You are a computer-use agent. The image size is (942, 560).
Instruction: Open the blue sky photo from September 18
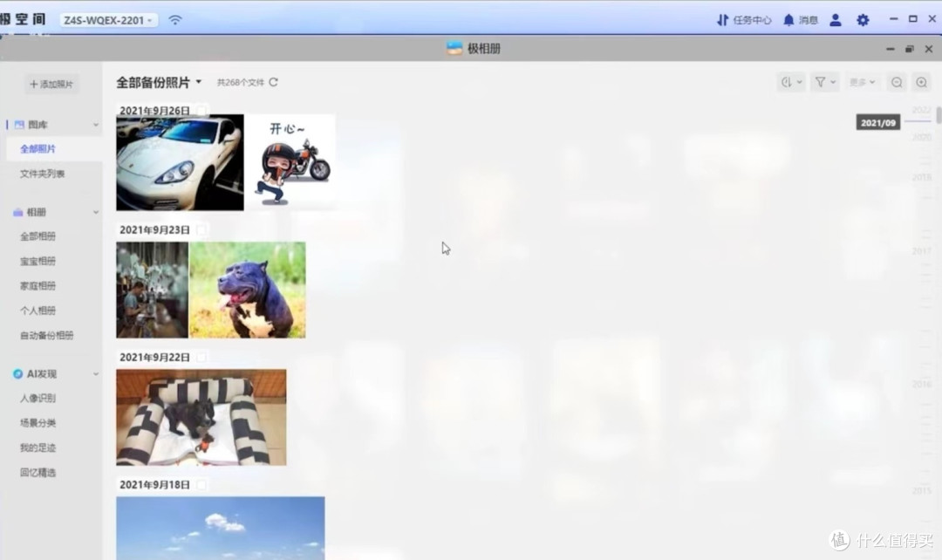(221, 528)
